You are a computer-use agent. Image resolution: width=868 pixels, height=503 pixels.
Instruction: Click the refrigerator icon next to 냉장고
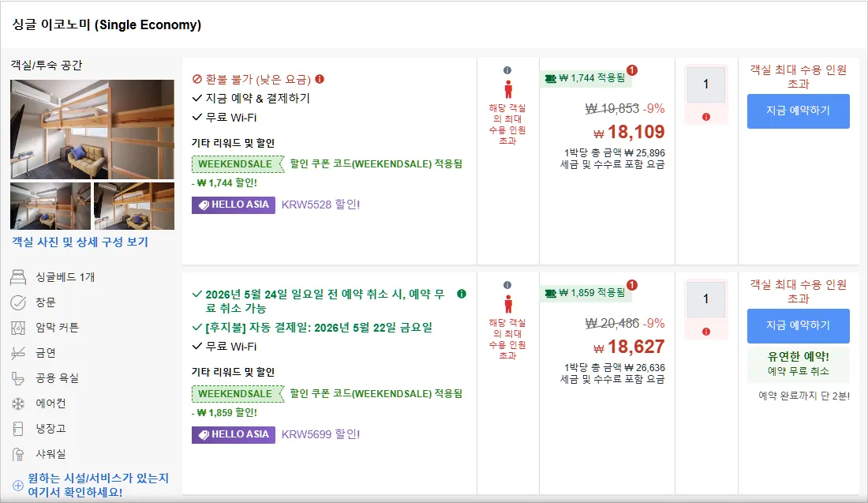pos(18,429)
